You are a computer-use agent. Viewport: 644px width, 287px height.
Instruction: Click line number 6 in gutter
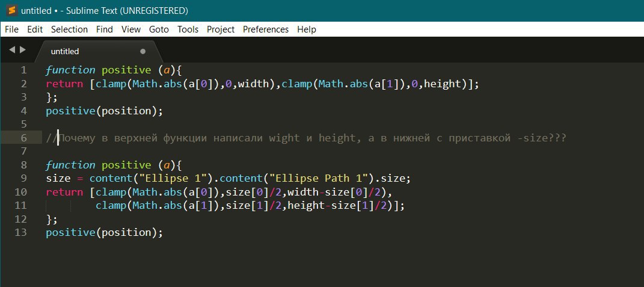click(x=23, y=138)
